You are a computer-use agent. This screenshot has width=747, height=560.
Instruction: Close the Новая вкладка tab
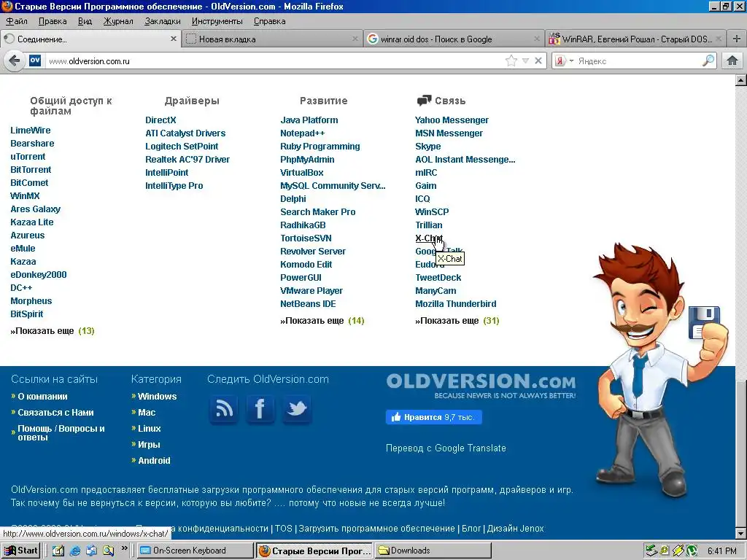pyautogui.click(x=355, y=39)
